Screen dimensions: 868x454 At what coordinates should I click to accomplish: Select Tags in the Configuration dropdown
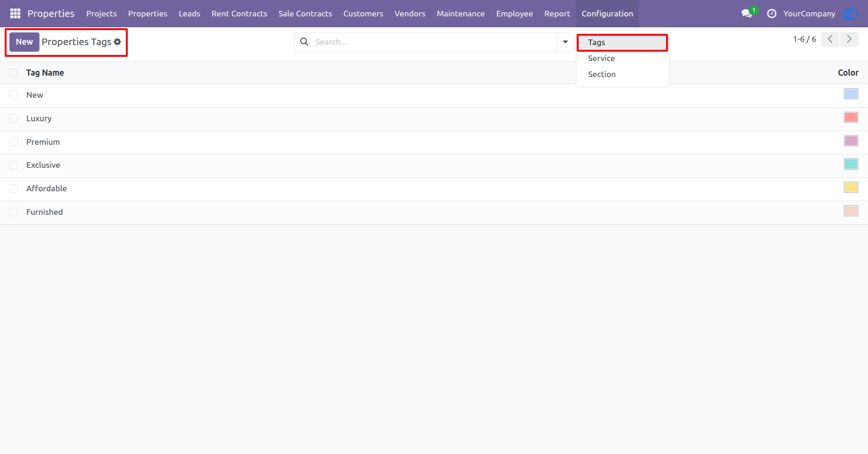(622, 42)
